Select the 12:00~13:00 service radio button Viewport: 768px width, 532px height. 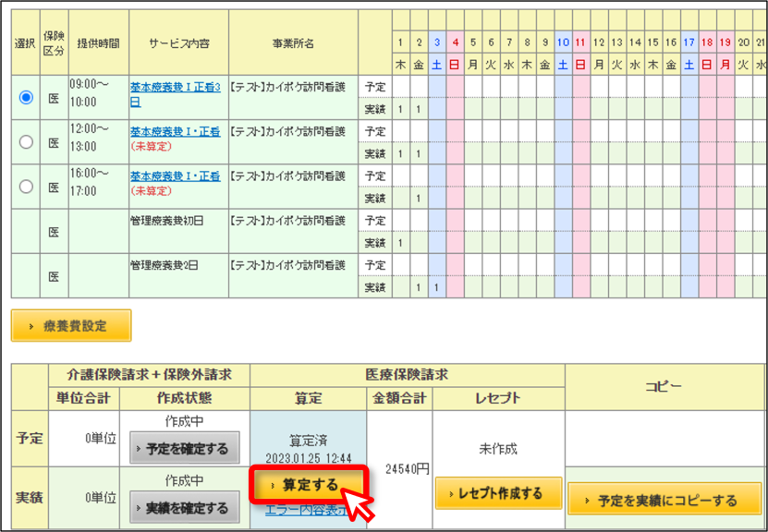tap(26, 142)
